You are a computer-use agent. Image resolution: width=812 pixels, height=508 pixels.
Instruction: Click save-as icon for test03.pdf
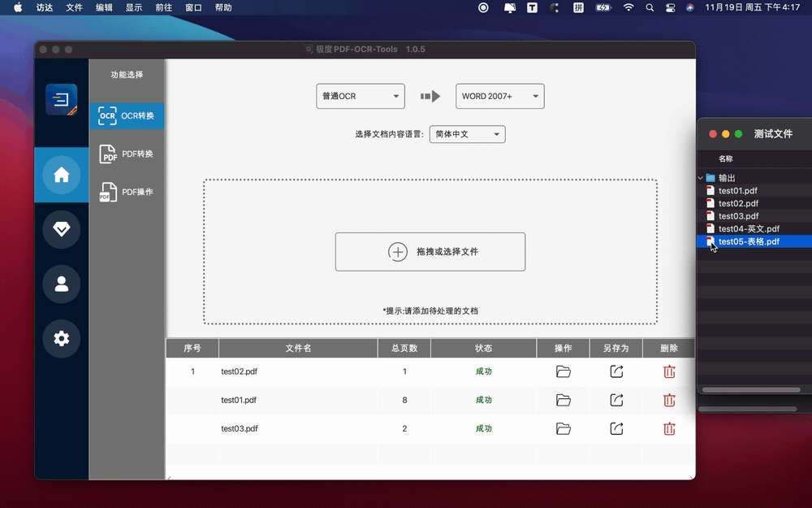pyautogui.click(x=616, y=428)
